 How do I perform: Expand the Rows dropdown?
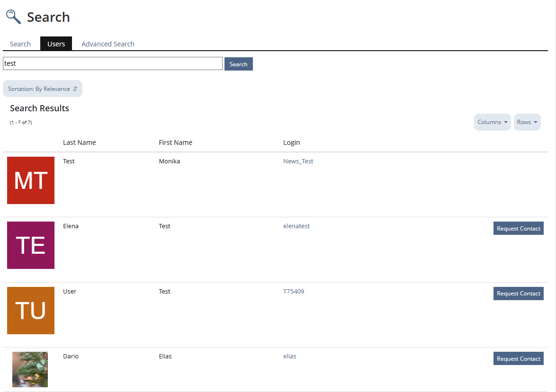click(527, 122)
